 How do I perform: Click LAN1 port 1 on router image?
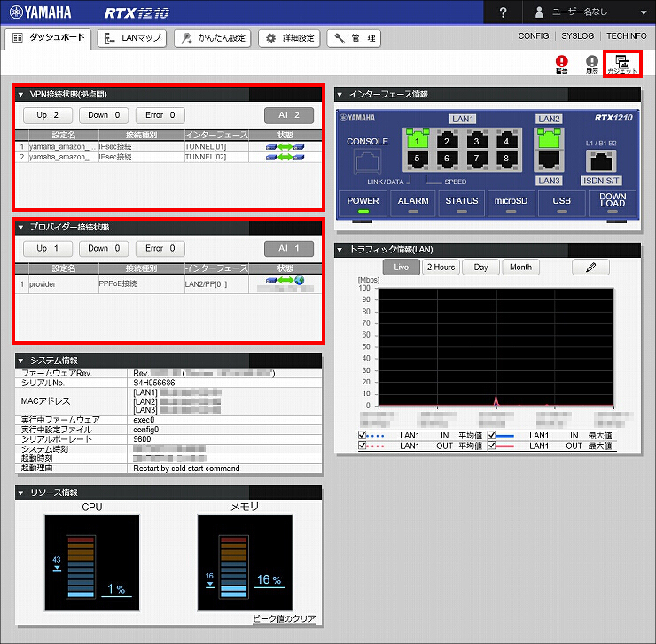[418, 139]
